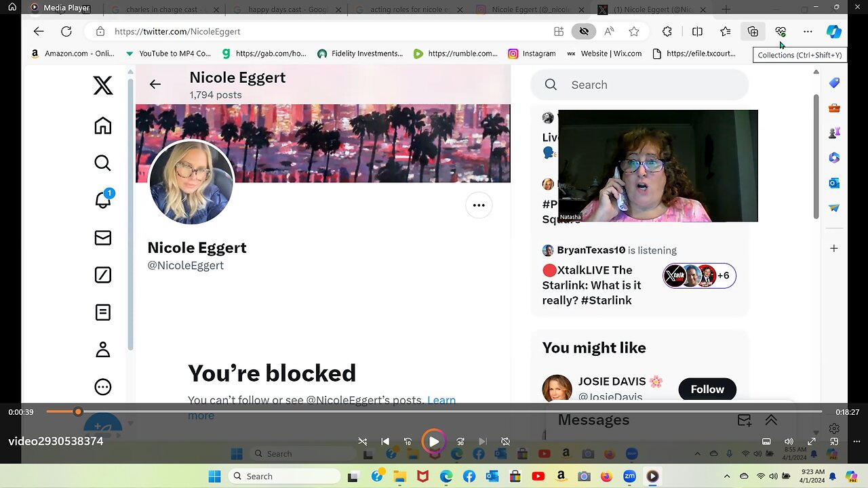Click the video seek bar
Image resolution: width=868 pixels, height=488 pixels.
[x=434, y=411]
